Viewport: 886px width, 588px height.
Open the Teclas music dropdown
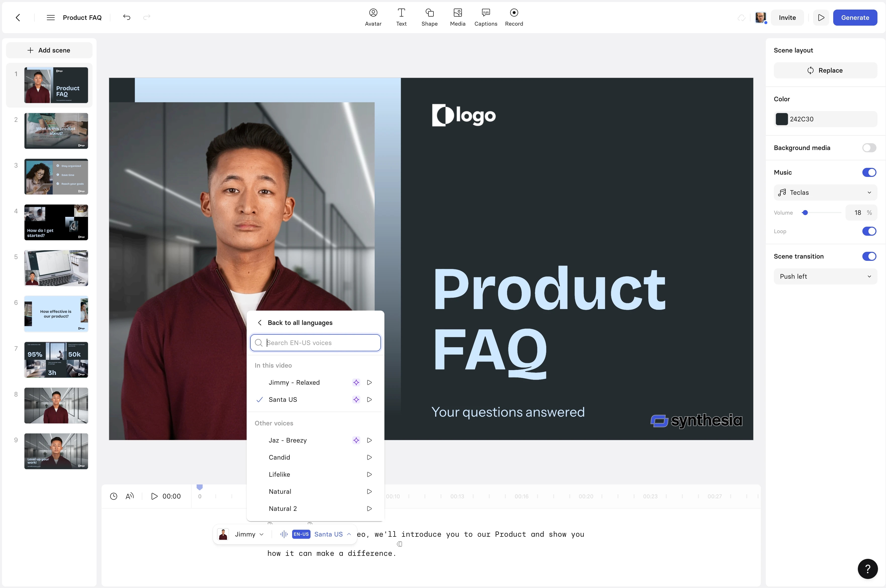click(825, 192)
